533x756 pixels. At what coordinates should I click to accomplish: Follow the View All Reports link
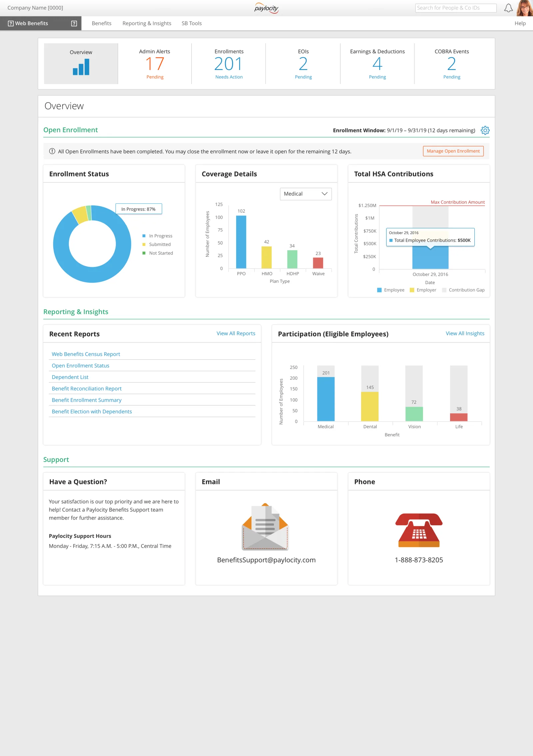(x=236, y=333)
